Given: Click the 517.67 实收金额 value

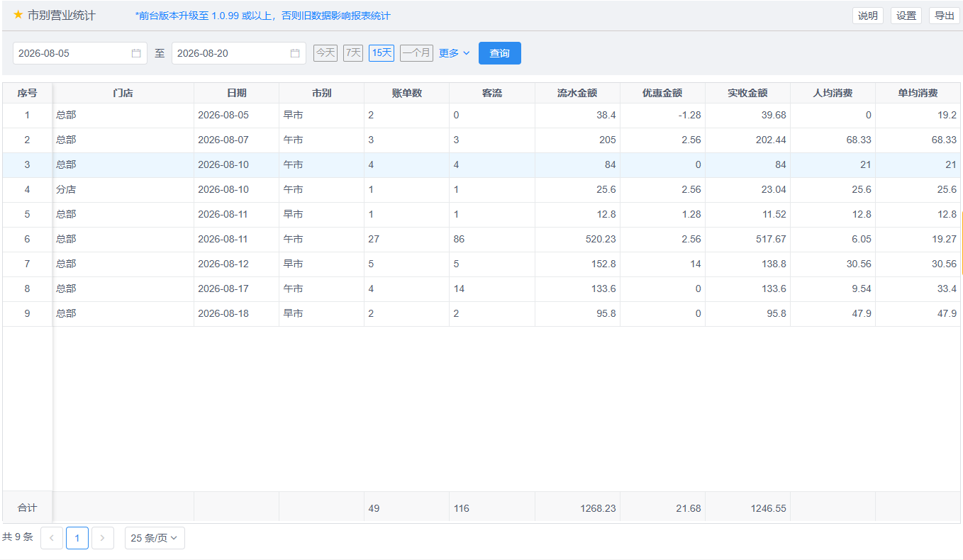Looking at the screenshot, I should pyautogui.click(x=771, y=239).
